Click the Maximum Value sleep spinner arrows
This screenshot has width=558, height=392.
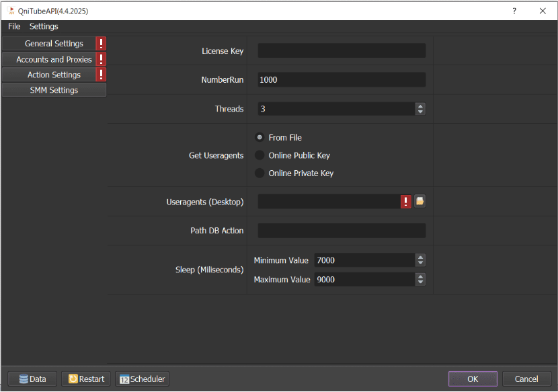point(420,280)
